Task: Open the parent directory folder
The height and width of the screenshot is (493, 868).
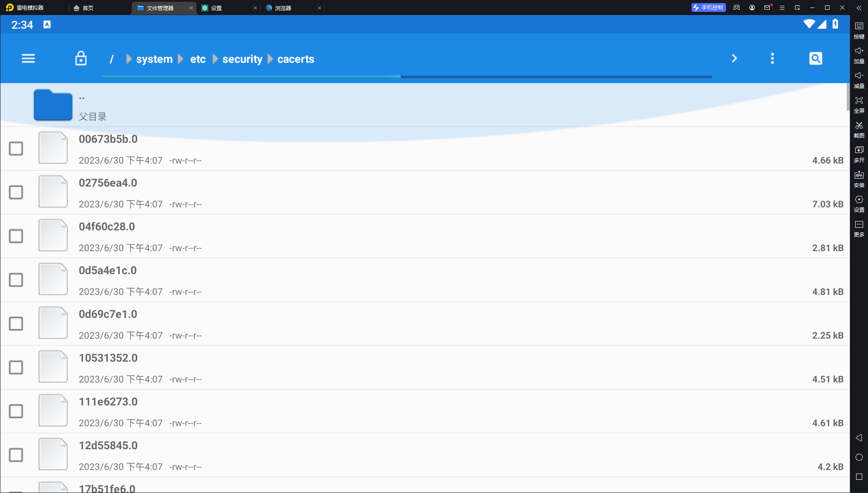Action: click(53, 105)
